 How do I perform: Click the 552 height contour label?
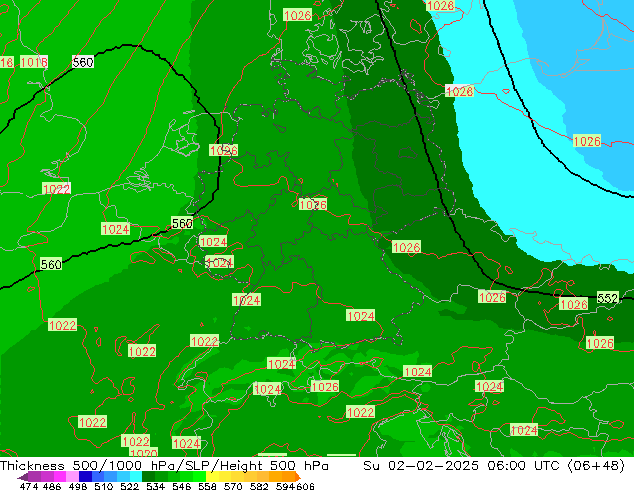tap(608, 298)
